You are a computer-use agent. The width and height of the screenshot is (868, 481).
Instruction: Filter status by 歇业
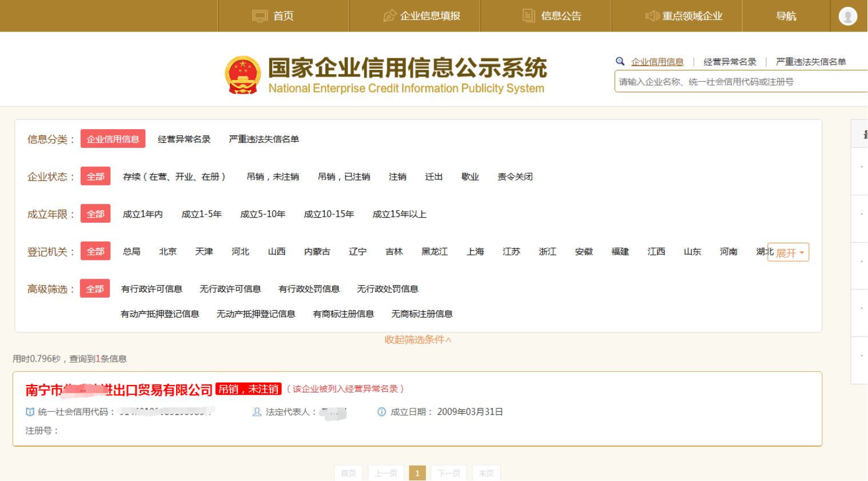(x=470, y=177)
